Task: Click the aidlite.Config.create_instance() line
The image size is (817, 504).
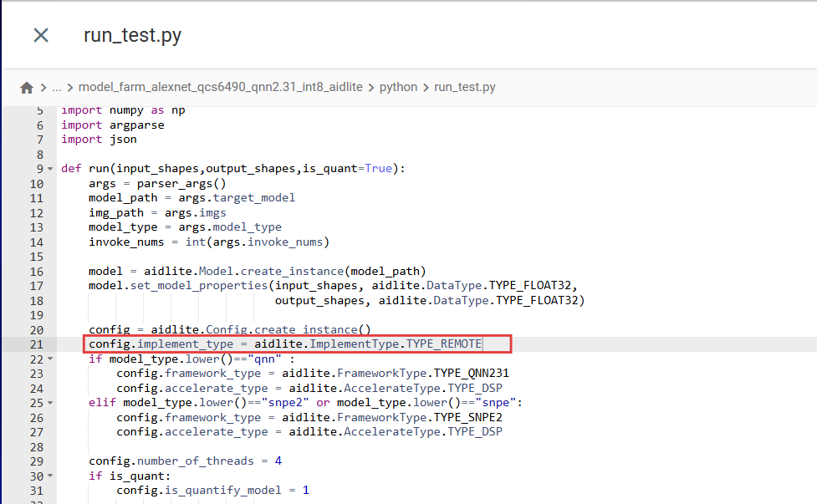Action: click(230, 329)
